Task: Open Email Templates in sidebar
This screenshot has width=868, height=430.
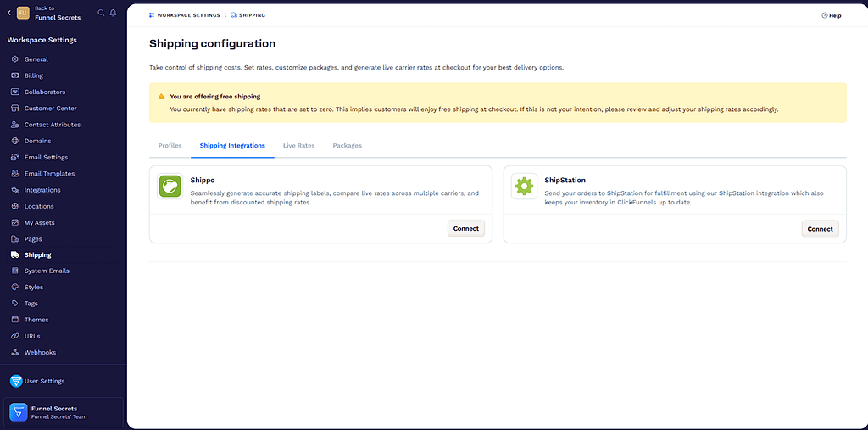Action: pos(49,173)
